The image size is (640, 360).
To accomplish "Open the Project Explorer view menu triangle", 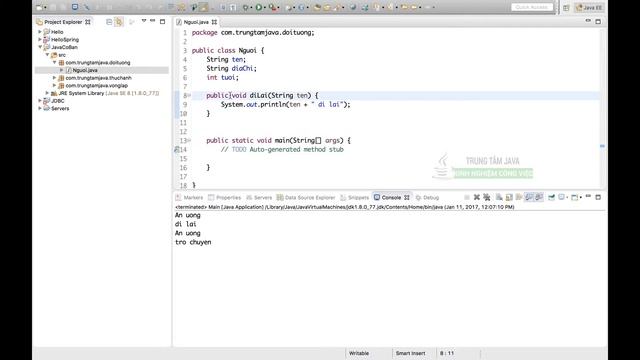I will pyautogui.click(x=144, y=21).
